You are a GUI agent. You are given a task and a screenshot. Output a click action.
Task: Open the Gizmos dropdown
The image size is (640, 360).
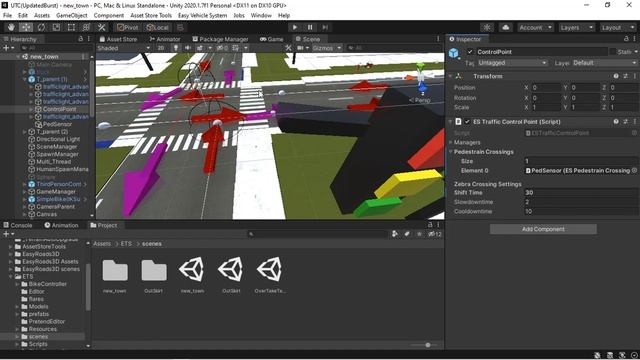pyautogui.click(x=327, y=48)
